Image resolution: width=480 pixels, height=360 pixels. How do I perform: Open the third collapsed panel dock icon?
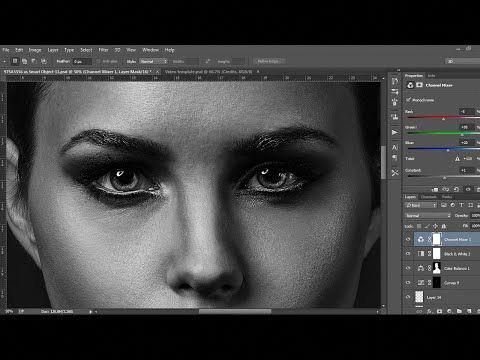tap(395, 102)
